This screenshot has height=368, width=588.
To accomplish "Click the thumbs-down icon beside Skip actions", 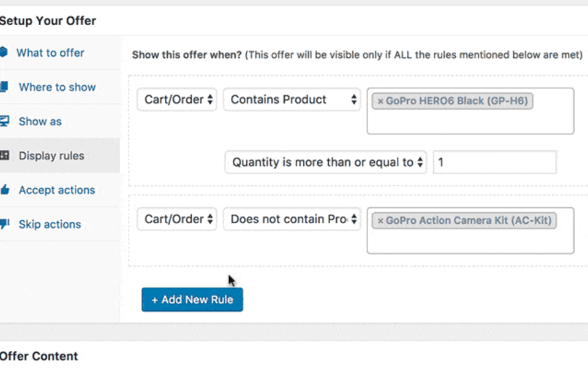I will click(4, 224).
